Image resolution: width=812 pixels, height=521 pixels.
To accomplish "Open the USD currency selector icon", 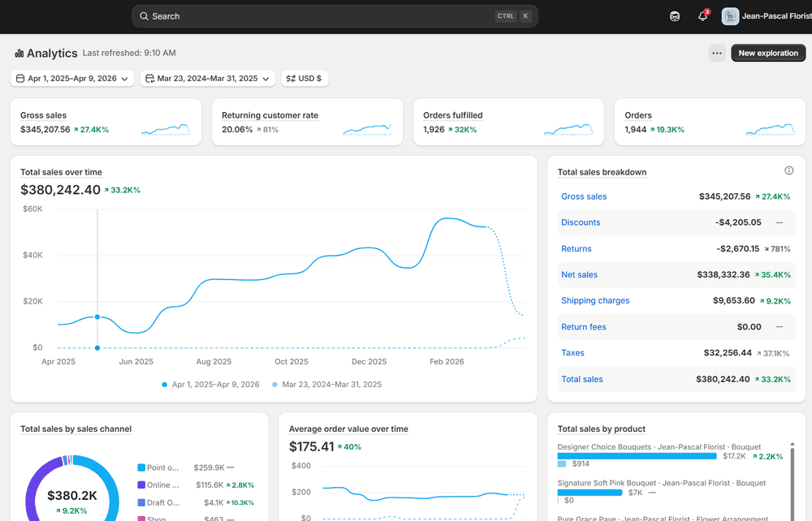I will pyautogui.click(x=289, y=80).
